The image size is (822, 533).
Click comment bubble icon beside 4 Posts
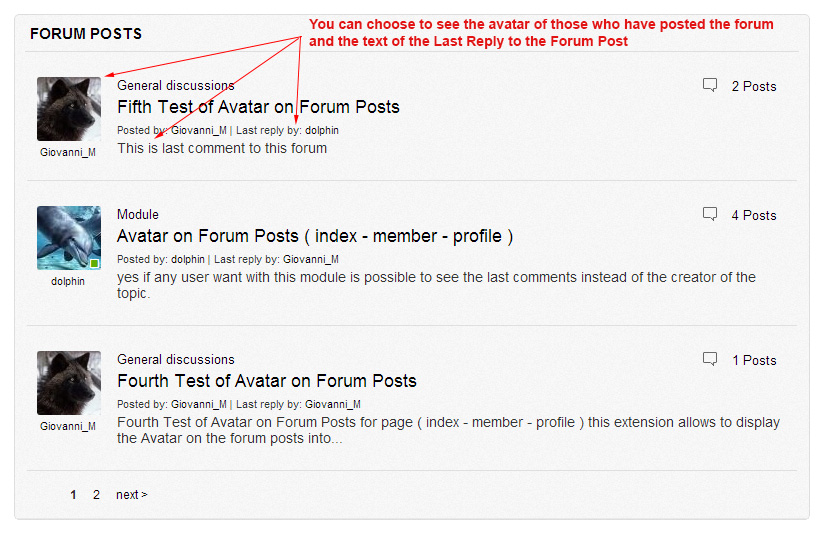[710, 214]
